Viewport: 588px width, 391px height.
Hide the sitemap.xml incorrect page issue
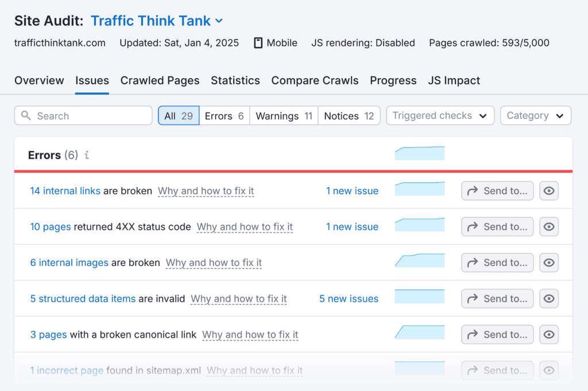coord(548,370)
